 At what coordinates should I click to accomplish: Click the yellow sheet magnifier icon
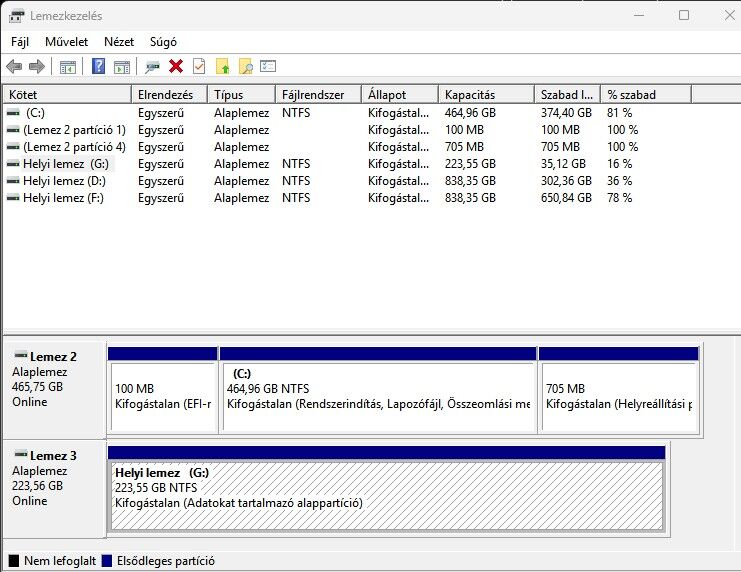point(246,67)
